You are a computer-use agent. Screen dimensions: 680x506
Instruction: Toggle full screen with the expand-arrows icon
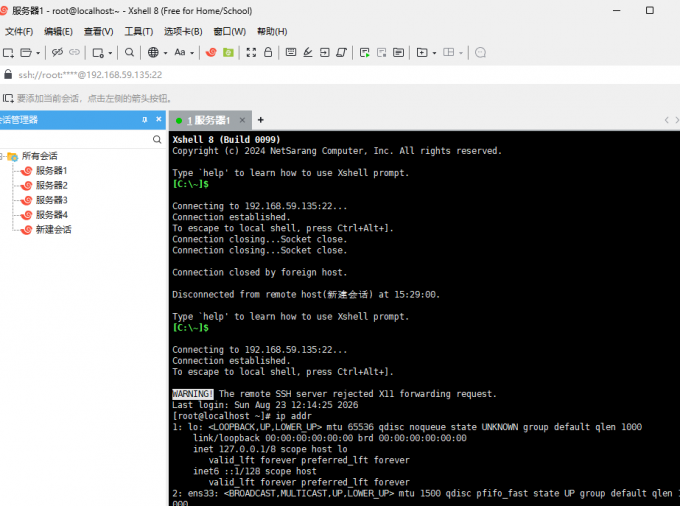pos(251,52)
